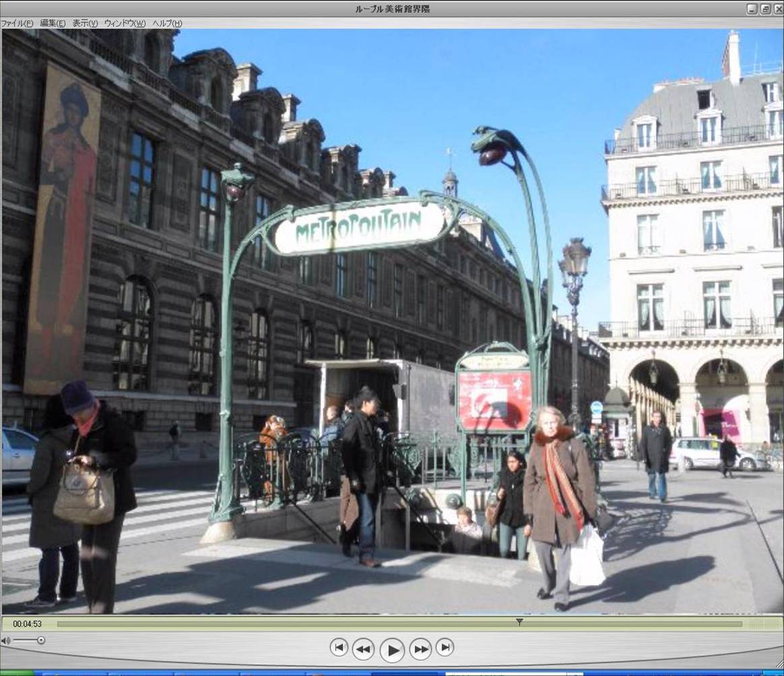Open the ウィンドウ(W) menu
The height and width of the screenshot is (676, 784).
[125, 24]
